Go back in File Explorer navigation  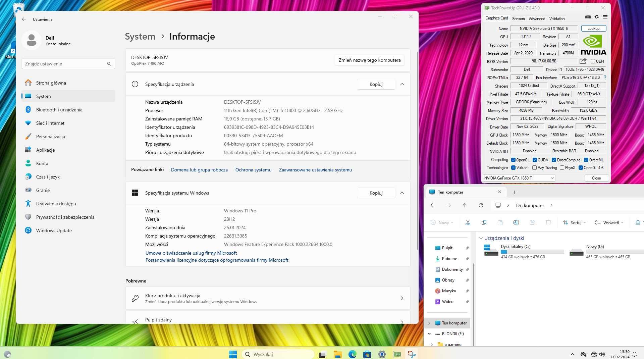[x=433, y=205]
